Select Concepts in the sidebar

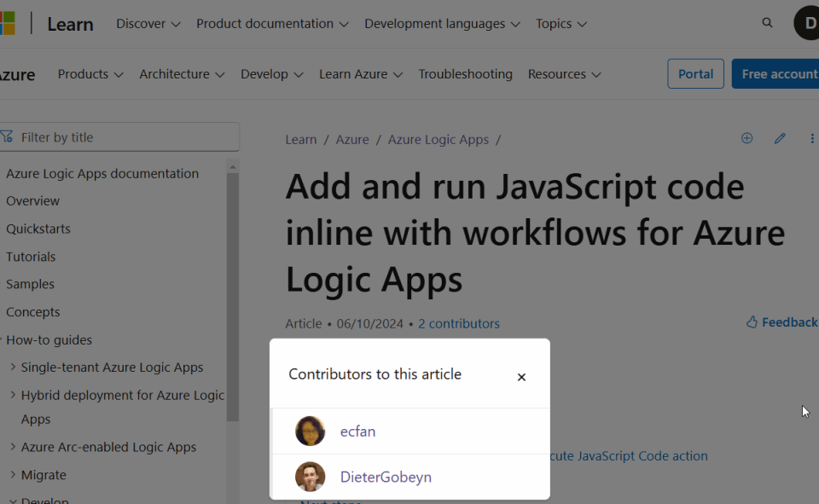click(33, 312)
